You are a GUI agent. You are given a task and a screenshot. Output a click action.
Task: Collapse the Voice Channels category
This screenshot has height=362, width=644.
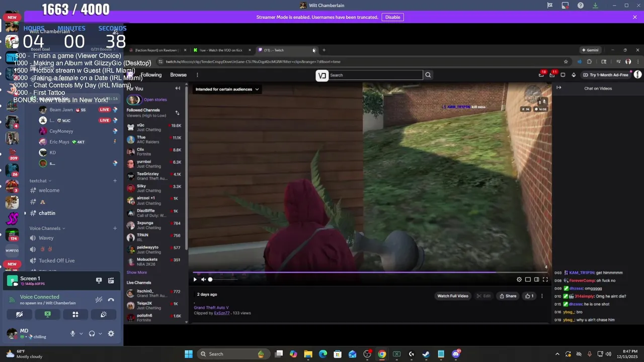click(47, 228)
